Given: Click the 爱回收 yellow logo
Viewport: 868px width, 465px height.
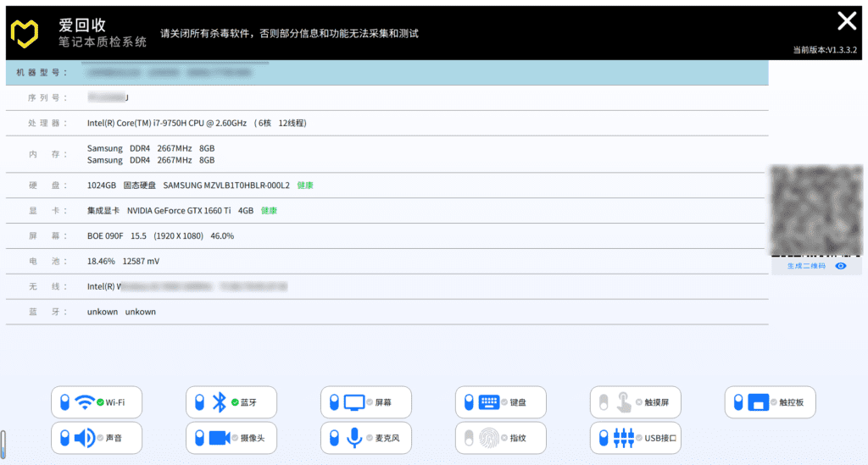Looking at the screenshot, I should [25, 32].
